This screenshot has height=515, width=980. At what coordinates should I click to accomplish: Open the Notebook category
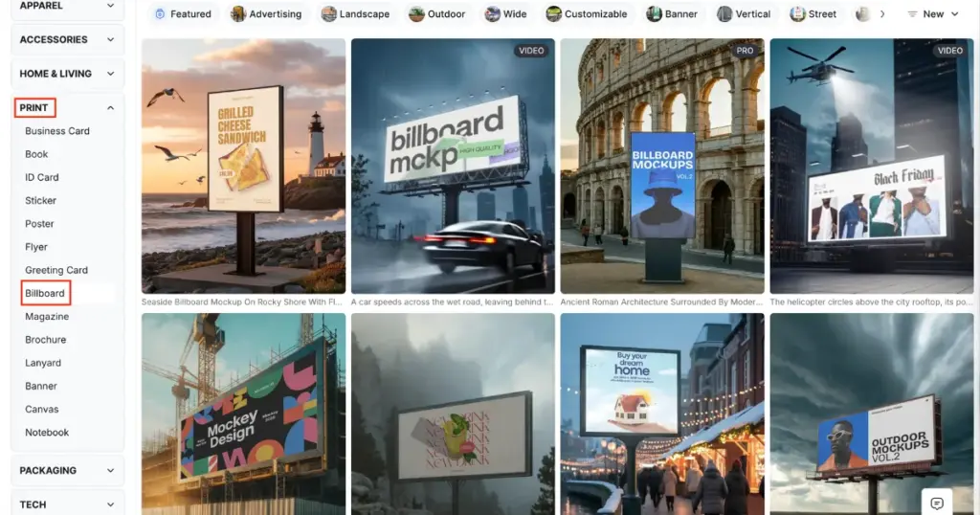[x=47, y=433]
